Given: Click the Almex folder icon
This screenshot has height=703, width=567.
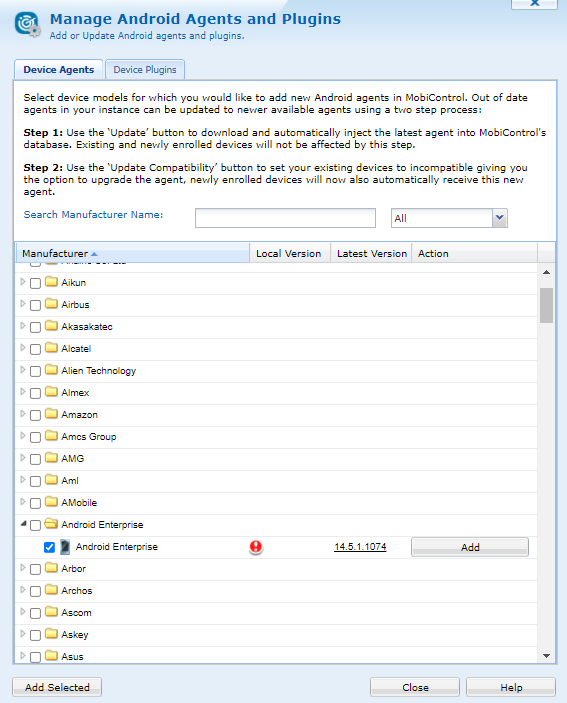Looking at the screenshot, I should 52,392.
